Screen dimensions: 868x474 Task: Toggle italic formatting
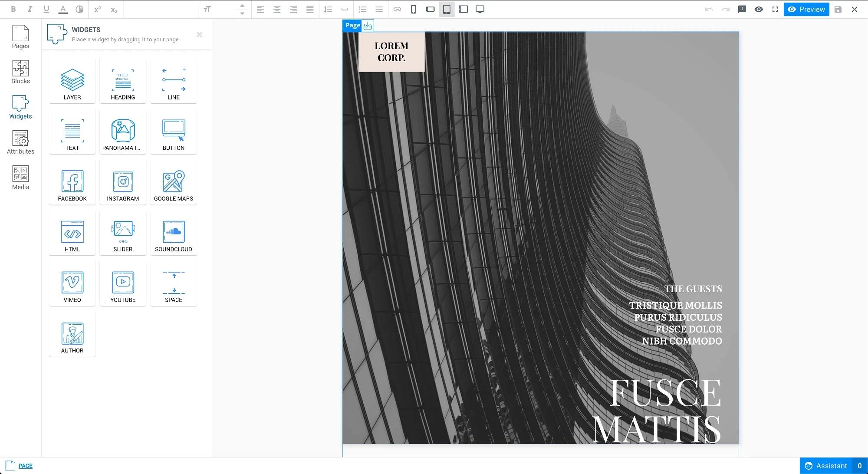tap(30, 9)
